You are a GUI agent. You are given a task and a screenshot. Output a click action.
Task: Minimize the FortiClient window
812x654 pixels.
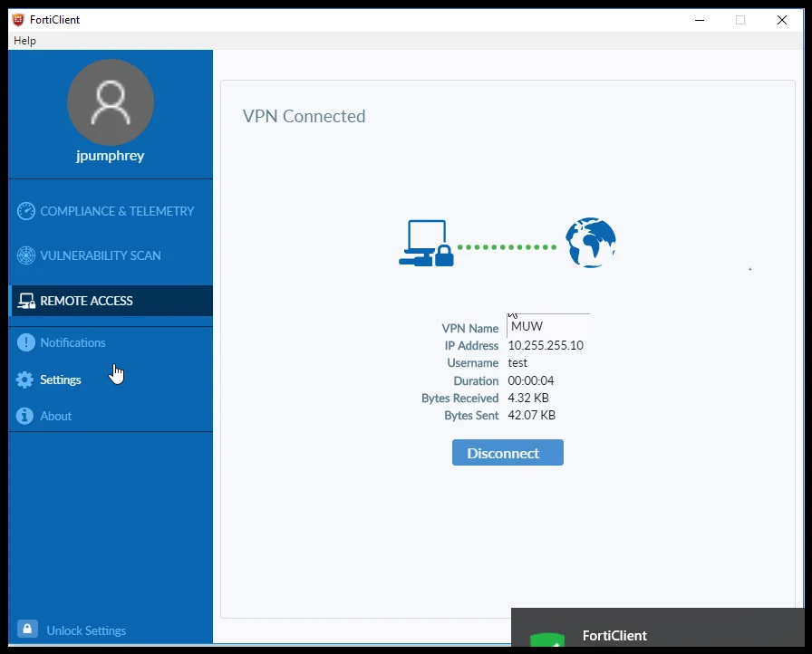point(700,20)
